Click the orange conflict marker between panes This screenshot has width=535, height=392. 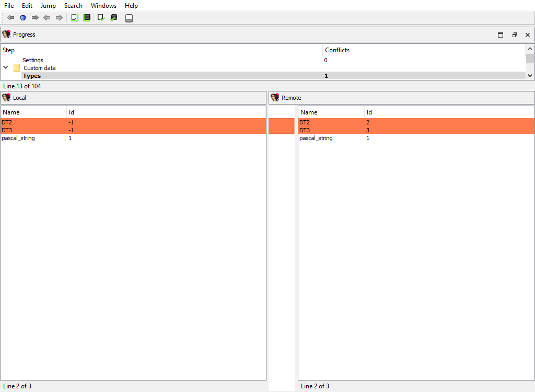tap(281, 126)
